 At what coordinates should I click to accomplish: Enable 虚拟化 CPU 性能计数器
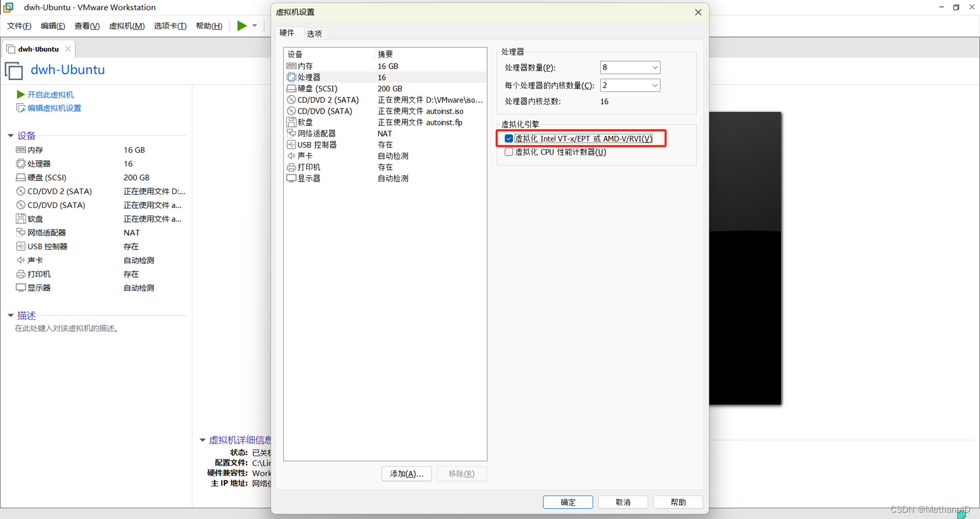pos(508,152)
